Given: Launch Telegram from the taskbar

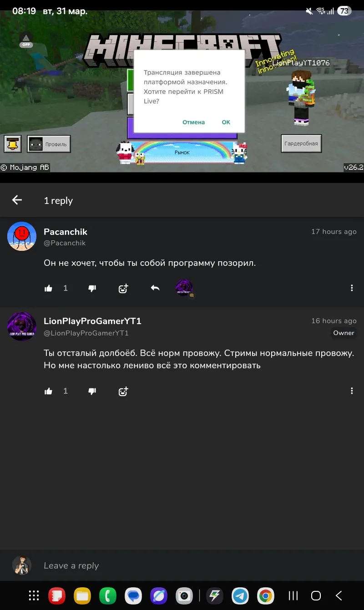Looking at the screenshot, I should tap(240, 595).
